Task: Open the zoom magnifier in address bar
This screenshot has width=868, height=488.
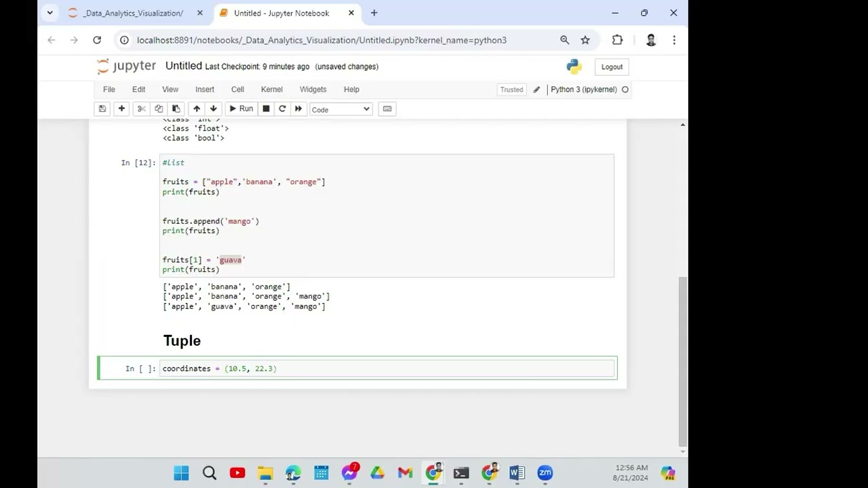Action: (564, 40)
